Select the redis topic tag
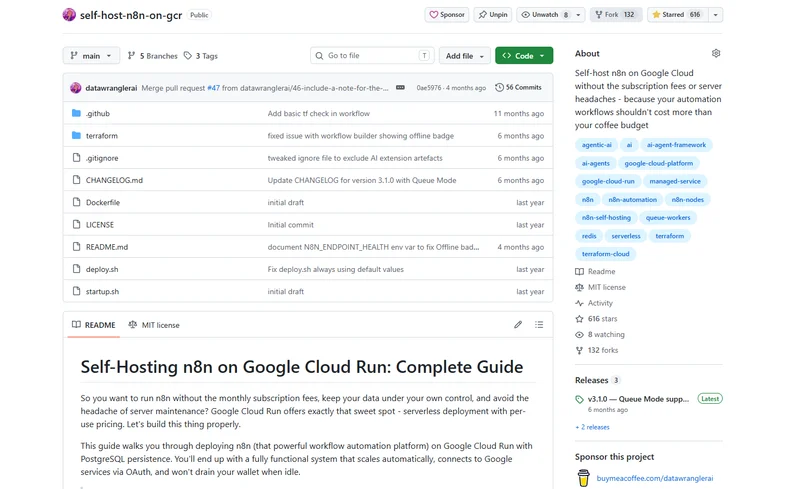The height and width of the screenshot is (489, 800). [x=589, y=236]
